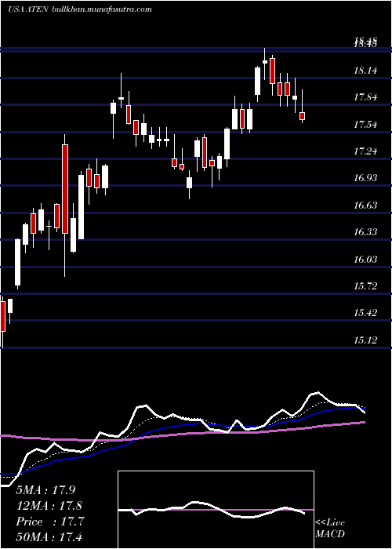Click the tallest red candlestick body

[x=65, y=189]
